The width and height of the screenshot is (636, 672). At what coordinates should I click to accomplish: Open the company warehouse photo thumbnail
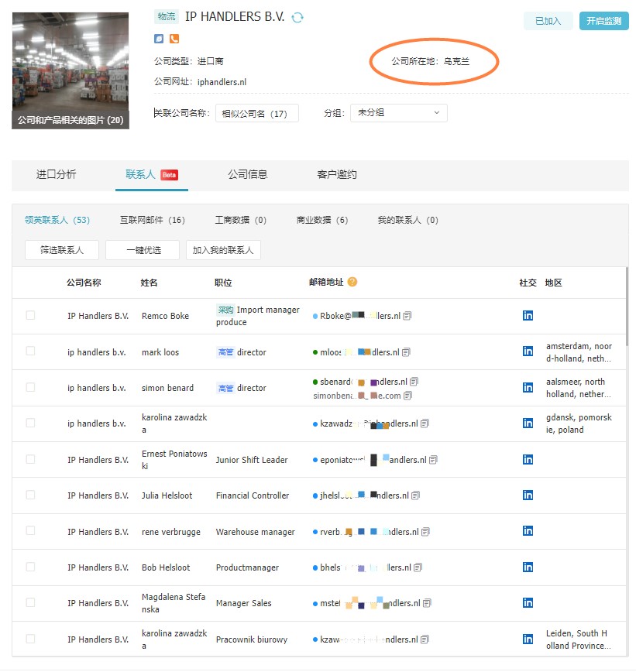[x=70, y=70]
